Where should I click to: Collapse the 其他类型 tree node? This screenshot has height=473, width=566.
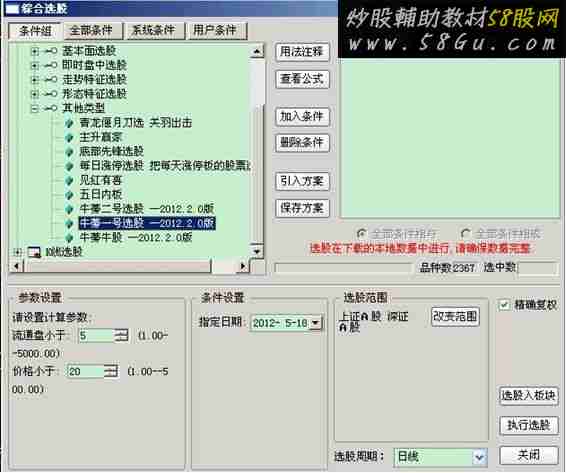tap(34, 108)
